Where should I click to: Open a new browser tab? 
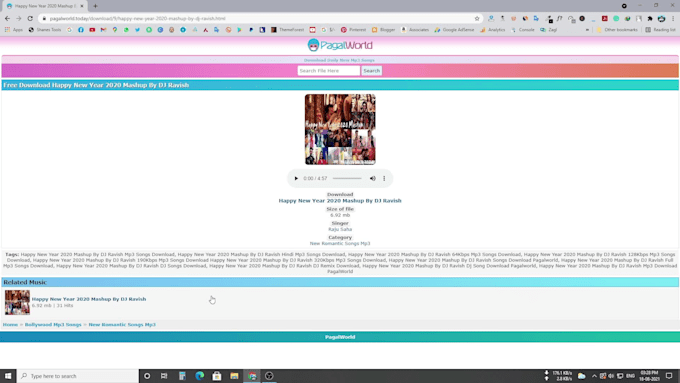95,6
